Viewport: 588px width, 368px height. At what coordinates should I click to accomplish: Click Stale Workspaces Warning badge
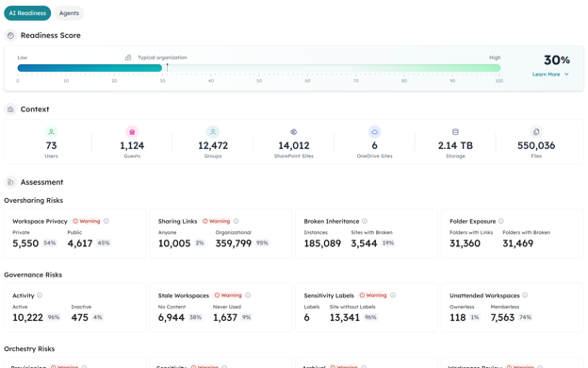pos(228,295)
